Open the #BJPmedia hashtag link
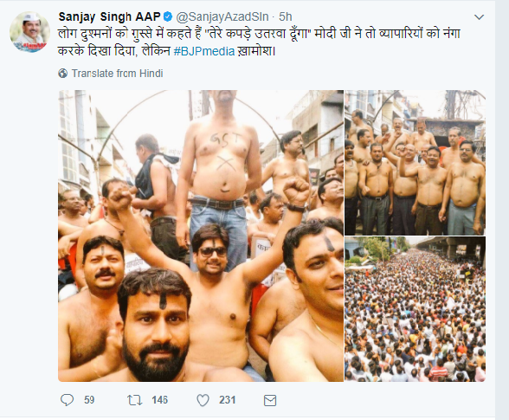 coord(204,51)
